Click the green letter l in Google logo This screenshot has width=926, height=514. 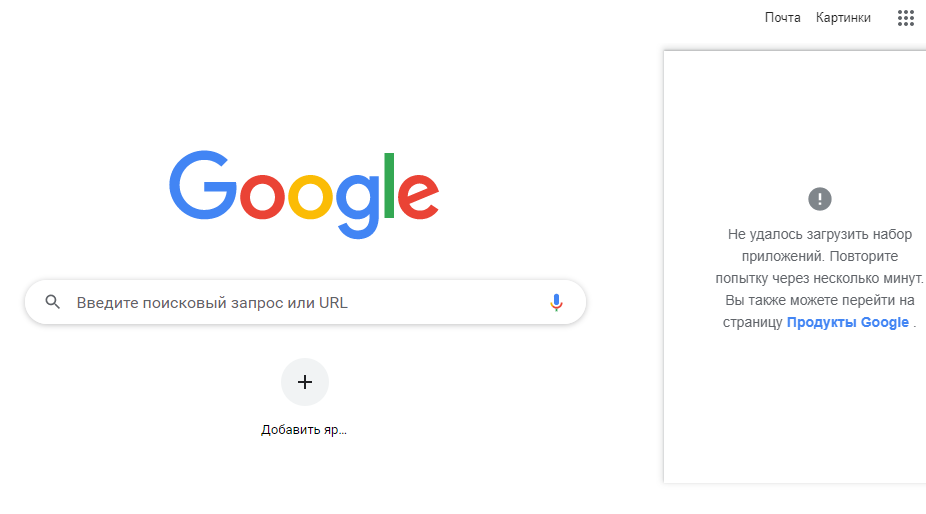tap(390, 185)
